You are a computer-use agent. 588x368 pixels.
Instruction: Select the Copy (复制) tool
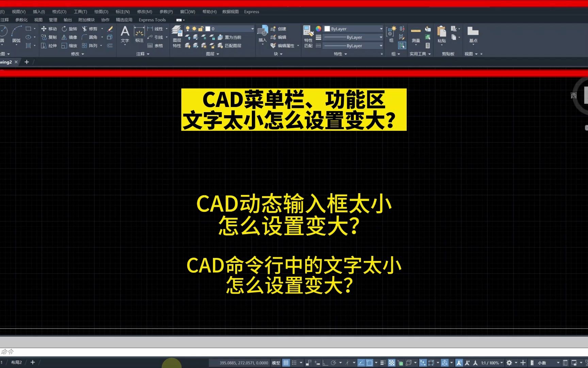pos(49,37)
